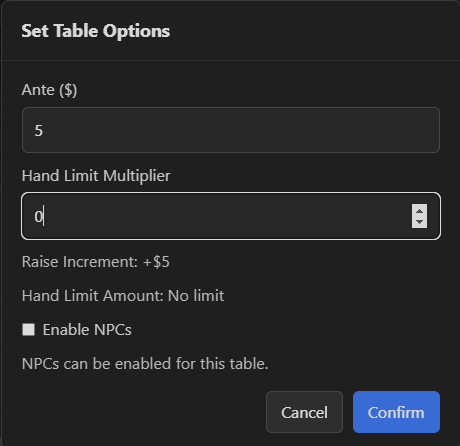Focus the Ante ($) input field
The height and width of the screenshot is (446, 460).
pos(231,130)
